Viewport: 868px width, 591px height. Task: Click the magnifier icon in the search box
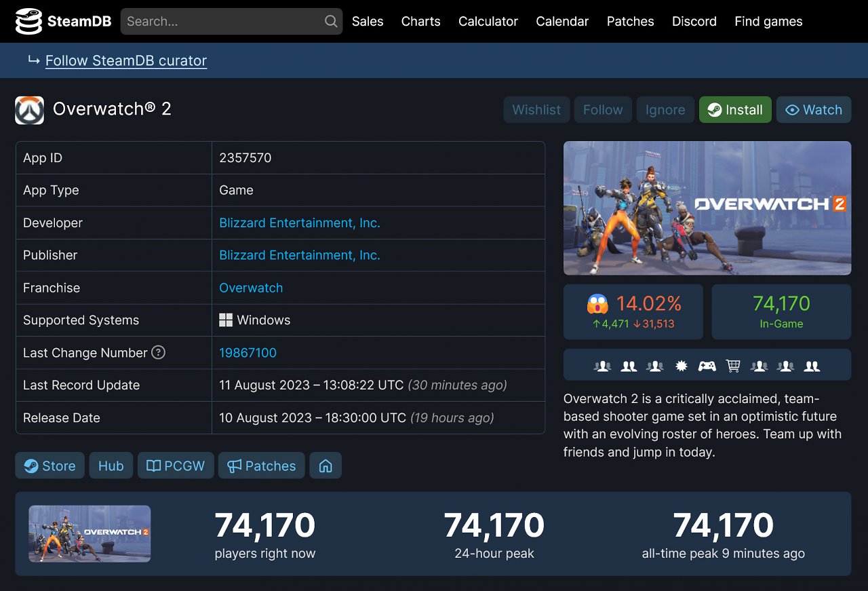331,21
